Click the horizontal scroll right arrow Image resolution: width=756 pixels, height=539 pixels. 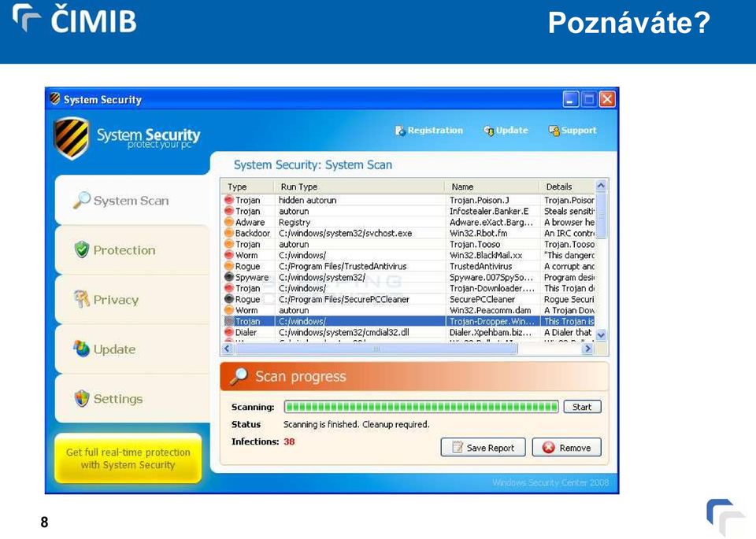point(587,349)
